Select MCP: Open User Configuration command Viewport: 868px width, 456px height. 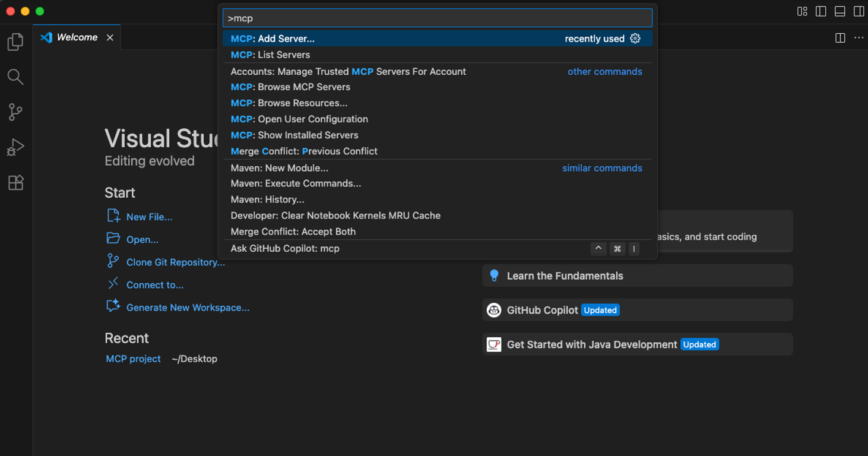point(299,119)
